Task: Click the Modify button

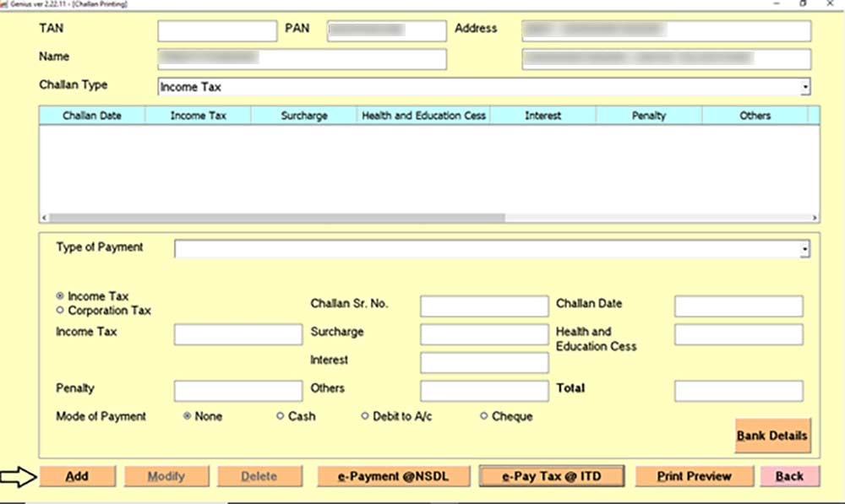Action: point(166,475)
